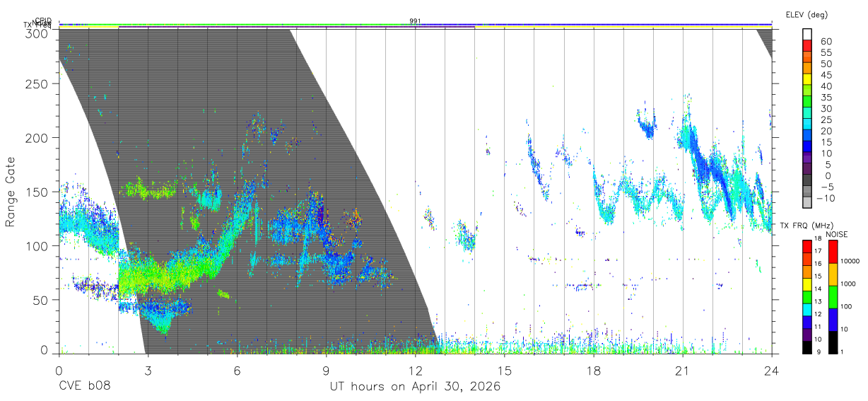Click the "45" value on the ELEV scale
Viewport: 868px width, 401px height.
point(826,75)
